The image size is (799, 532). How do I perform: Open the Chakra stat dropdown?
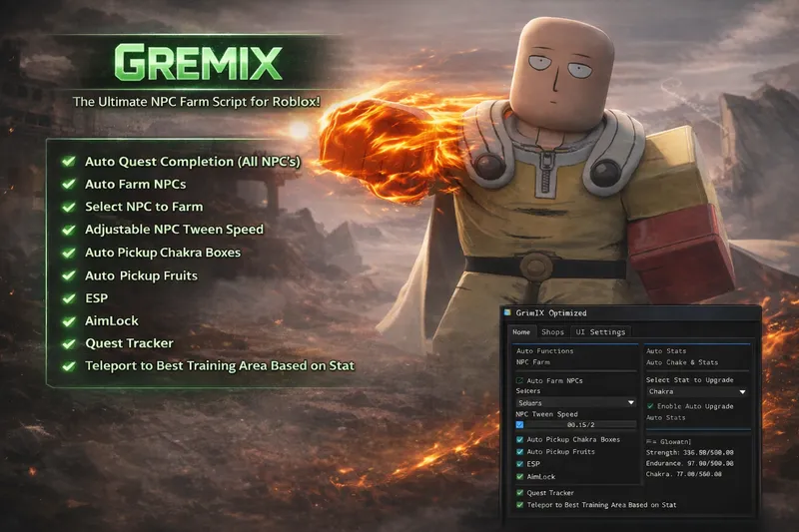pos(697,391)
